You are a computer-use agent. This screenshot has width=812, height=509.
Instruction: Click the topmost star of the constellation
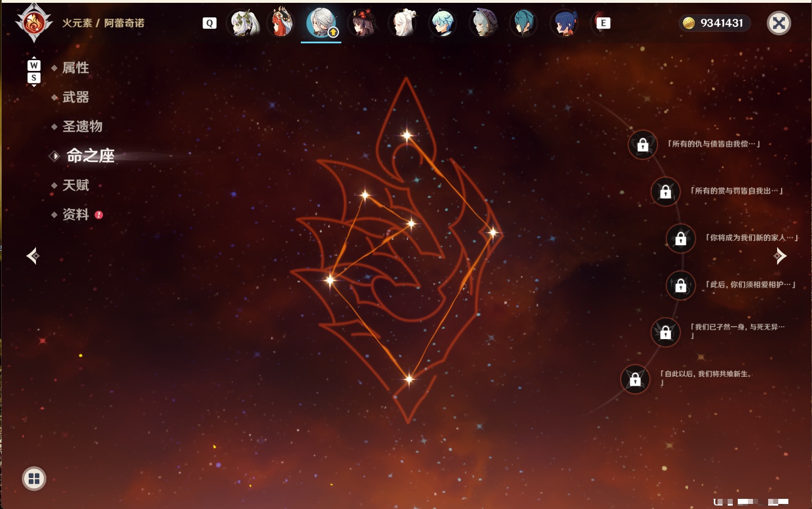pos(407,135)
